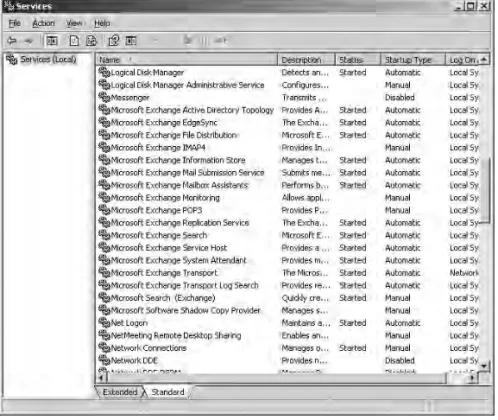Click 'Quickly cre...' description of Microsoft Search
The width and height of the screenshot is (498, 420).
point(305,298)
